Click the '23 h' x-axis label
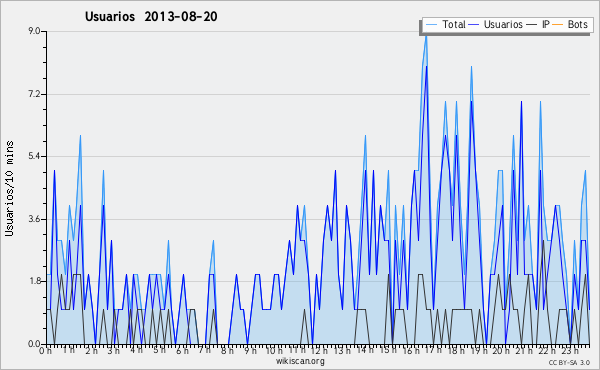 tap(570, 350)
